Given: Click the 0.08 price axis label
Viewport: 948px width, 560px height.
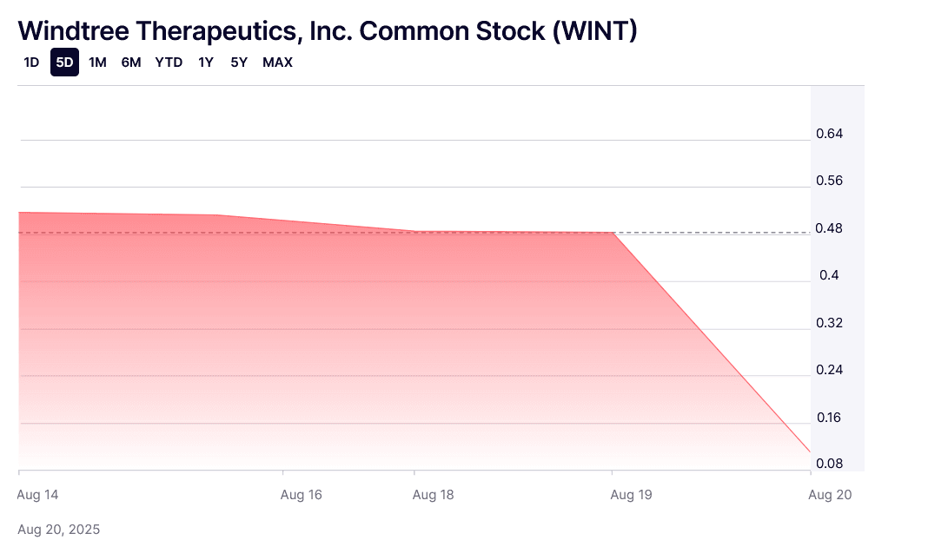Looking at the screenshot, I should [830, 464].
